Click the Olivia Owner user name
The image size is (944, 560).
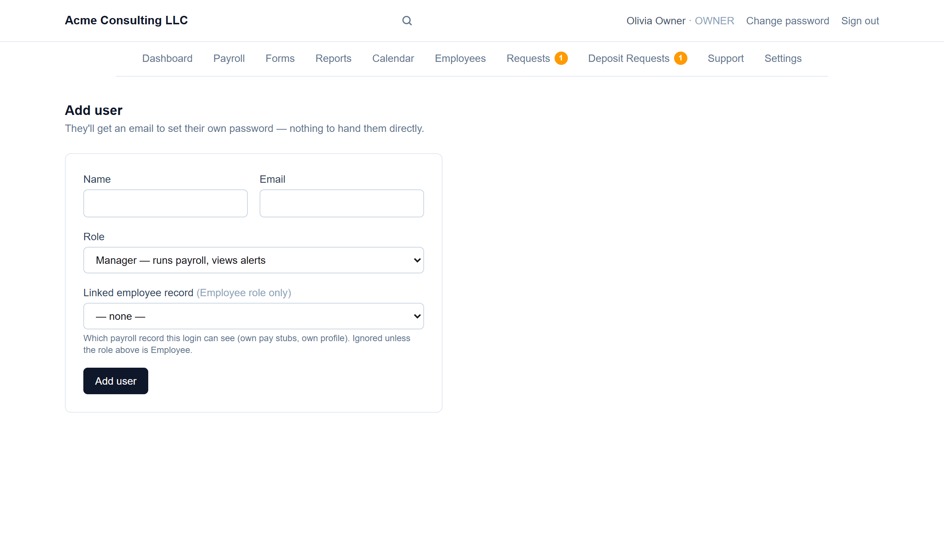point(656,21)
